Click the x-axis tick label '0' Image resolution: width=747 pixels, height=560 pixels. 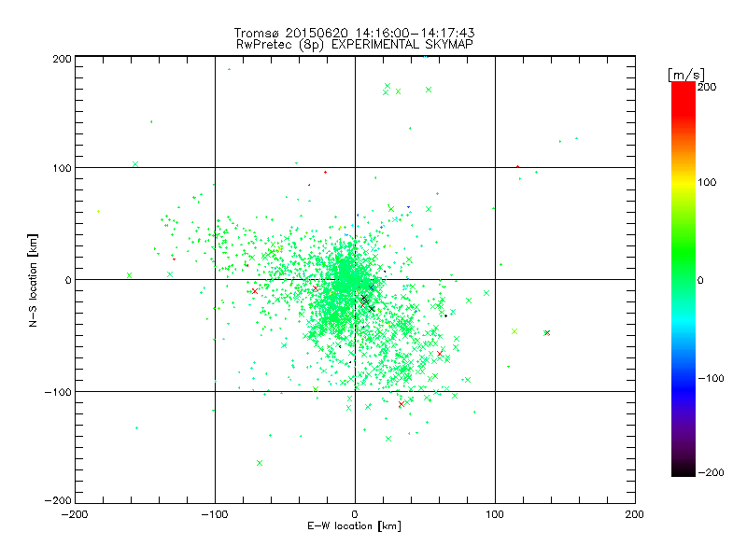pyautogui.click(x=355, y=514)
